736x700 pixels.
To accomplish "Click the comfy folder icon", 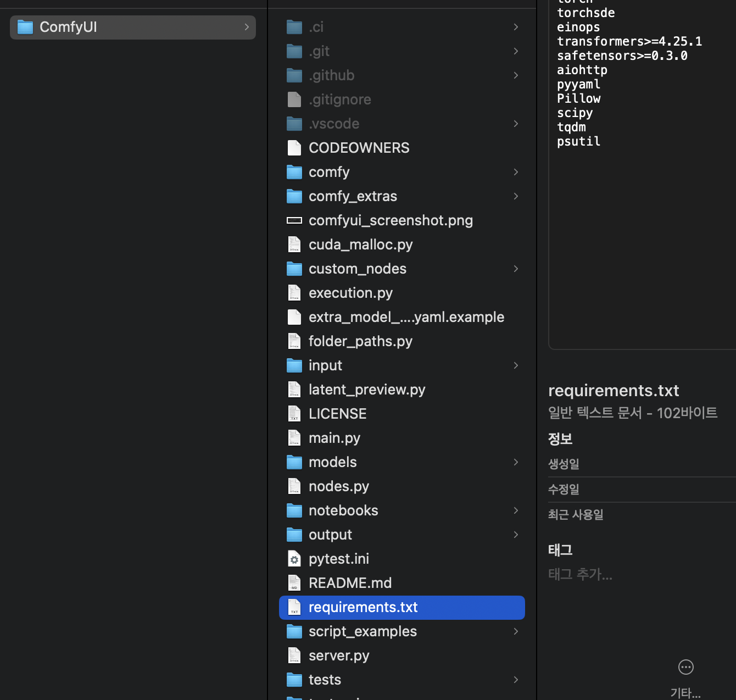I will [294, 172].
